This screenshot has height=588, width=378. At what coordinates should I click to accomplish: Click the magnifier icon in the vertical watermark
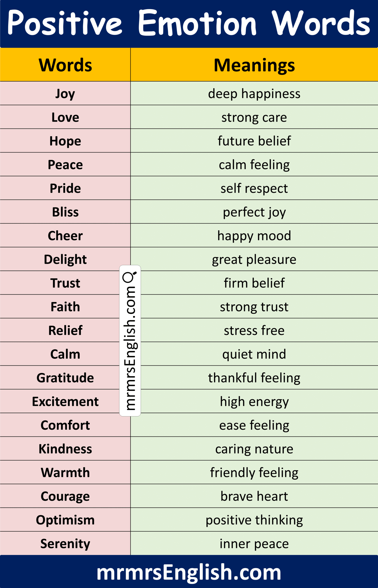129,277
